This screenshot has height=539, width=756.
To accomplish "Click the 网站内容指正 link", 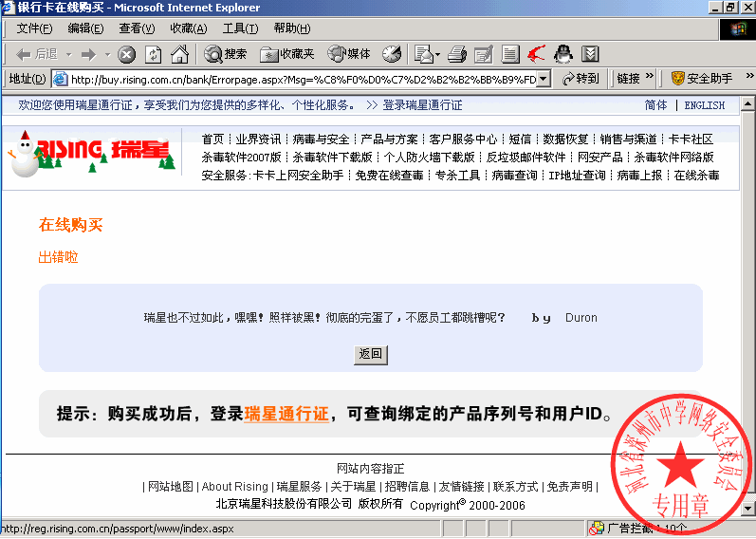I will 370,469.
